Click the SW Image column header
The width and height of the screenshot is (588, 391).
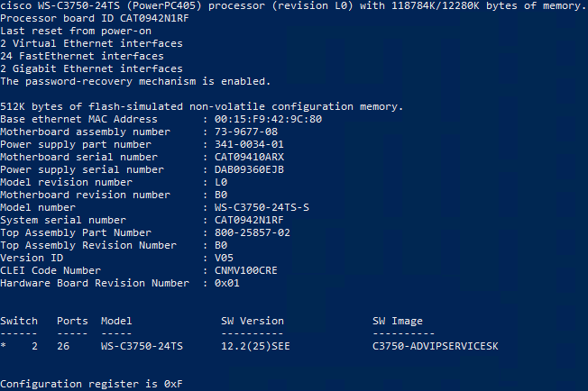(x=398, y=321)
